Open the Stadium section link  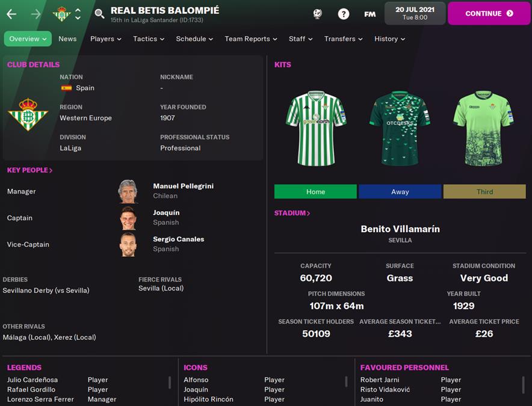point(292,213)
